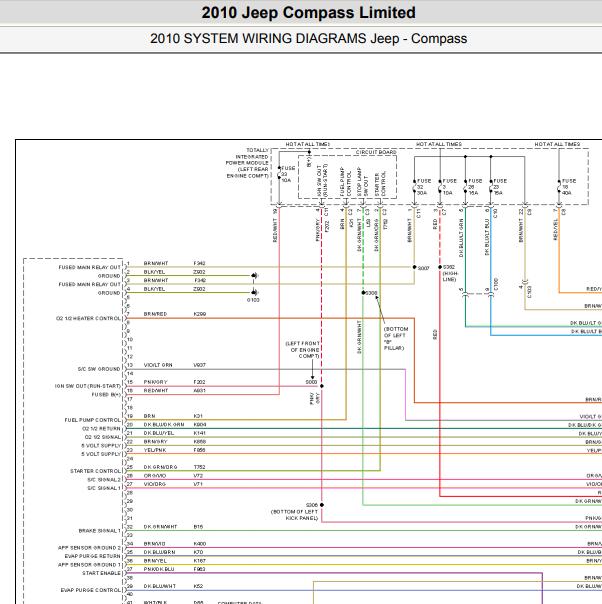Click circuit code 'K299' on pin 7

click(200, 314)
